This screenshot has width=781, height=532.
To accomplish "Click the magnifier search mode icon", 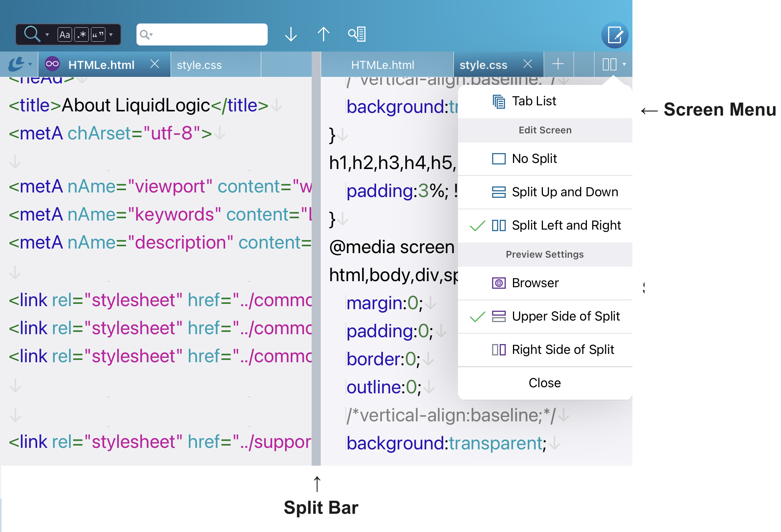I will point(32,34).
